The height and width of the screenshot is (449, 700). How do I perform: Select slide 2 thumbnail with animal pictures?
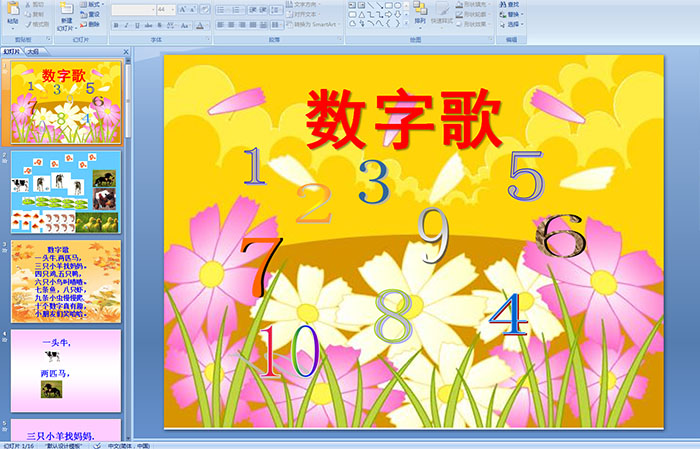(x=66, y=192)
